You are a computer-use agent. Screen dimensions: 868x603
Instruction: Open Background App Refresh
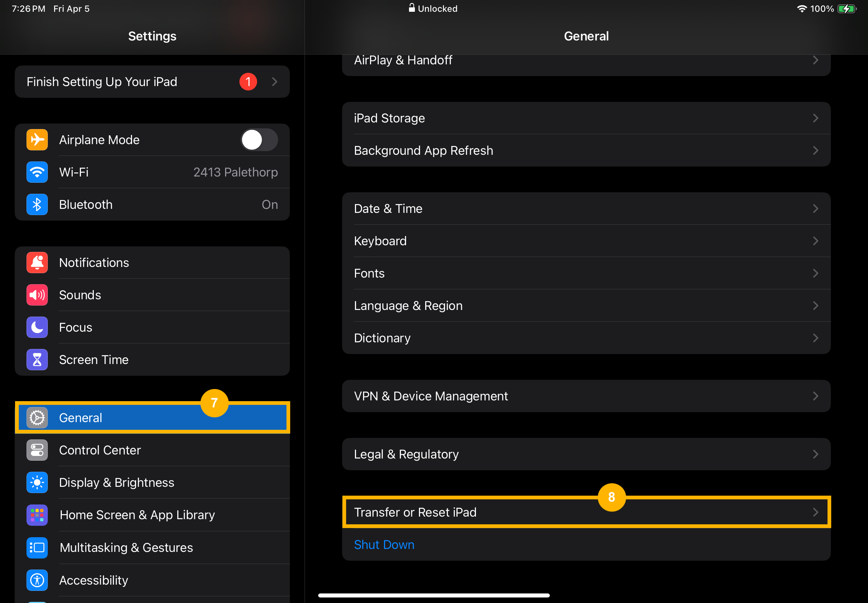[x=586, y=150]
